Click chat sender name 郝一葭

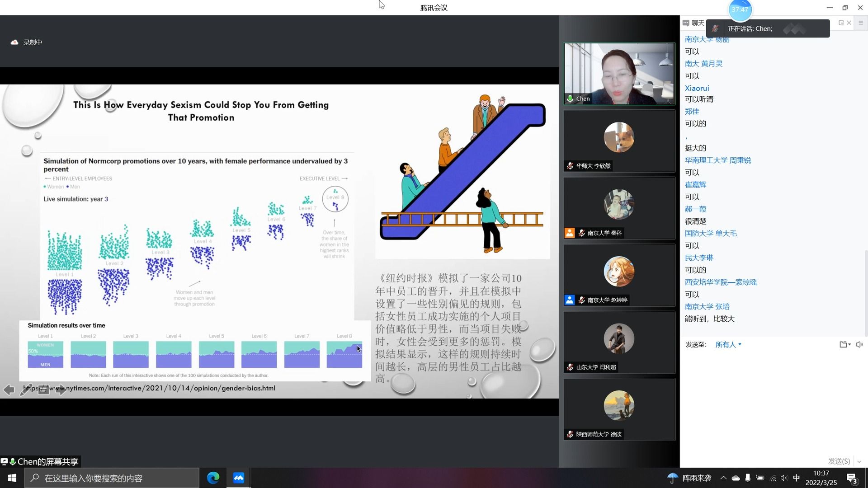(x=695, y=209)
